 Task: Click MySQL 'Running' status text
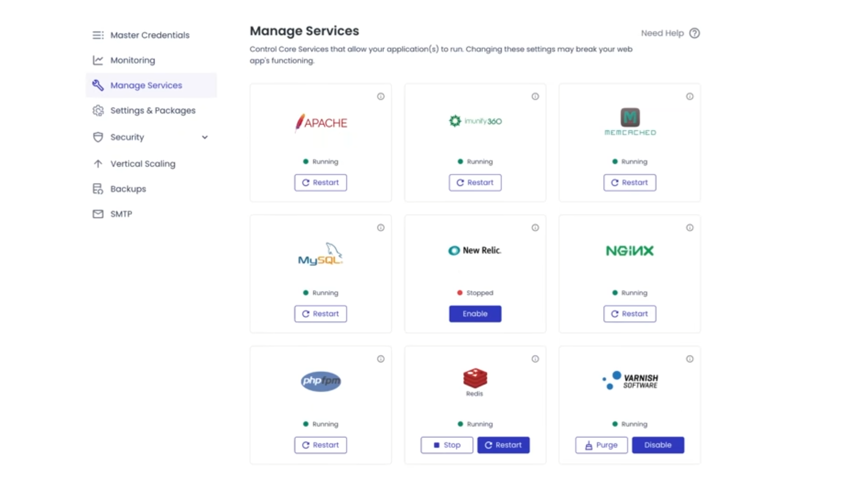pos(325,293)
